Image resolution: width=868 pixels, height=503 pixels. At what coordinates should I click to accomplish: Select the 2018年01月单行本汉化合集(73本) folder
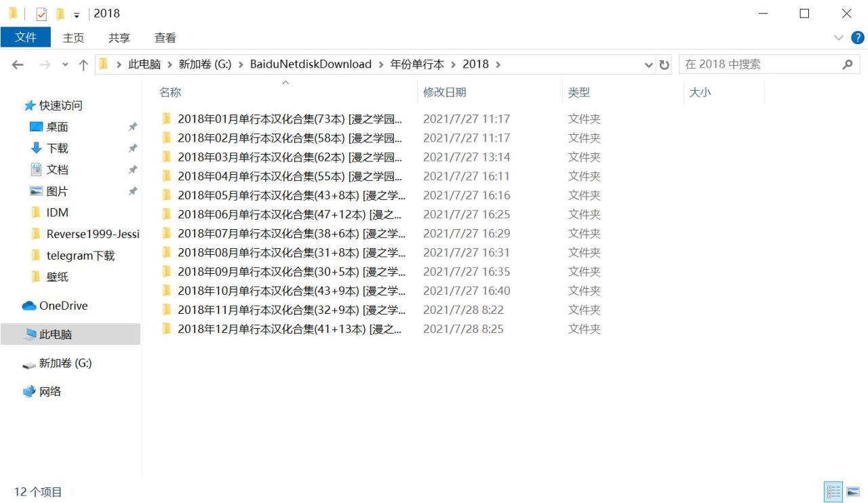click(290, 119)
